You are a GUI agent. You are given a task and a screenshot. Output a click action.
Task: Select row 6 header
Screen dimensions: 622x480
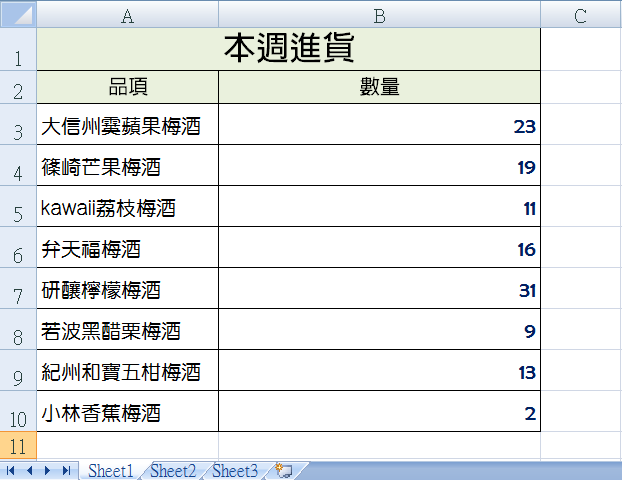pos(18,247)
